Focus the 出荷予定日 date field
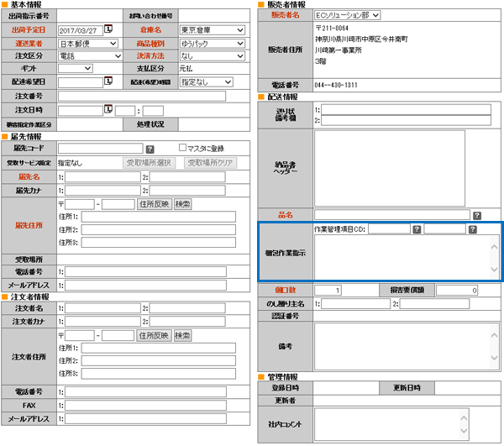Screen dimensions: 504x446 coord(81,30)
